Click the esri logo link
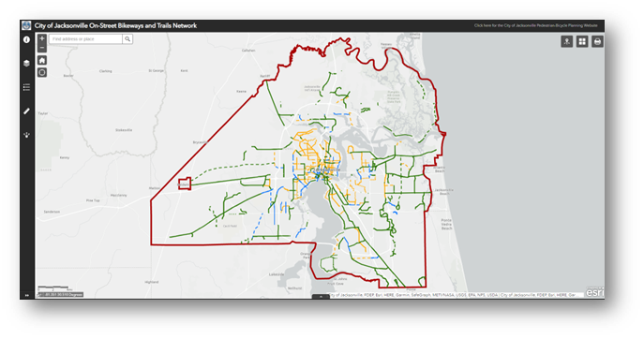The image size is (644, 339). [594, 292]
